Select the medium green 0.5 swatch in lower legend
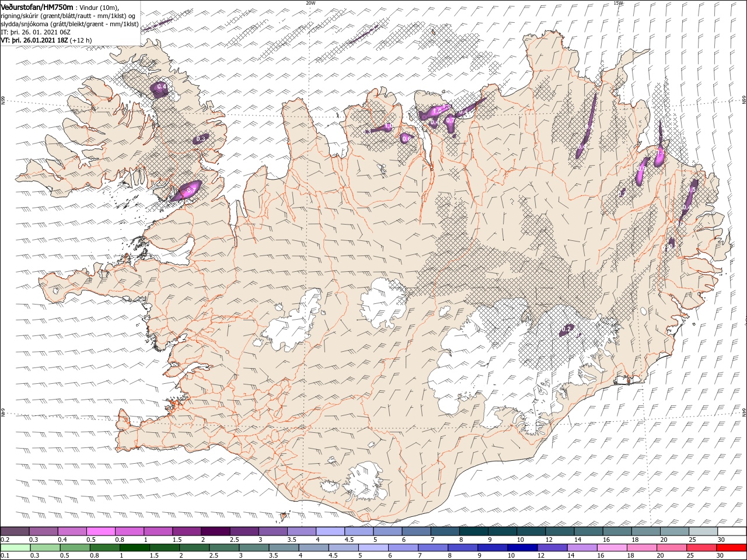Image resolution: width=747 pixels, height=560 pixels. pos(75,548)
